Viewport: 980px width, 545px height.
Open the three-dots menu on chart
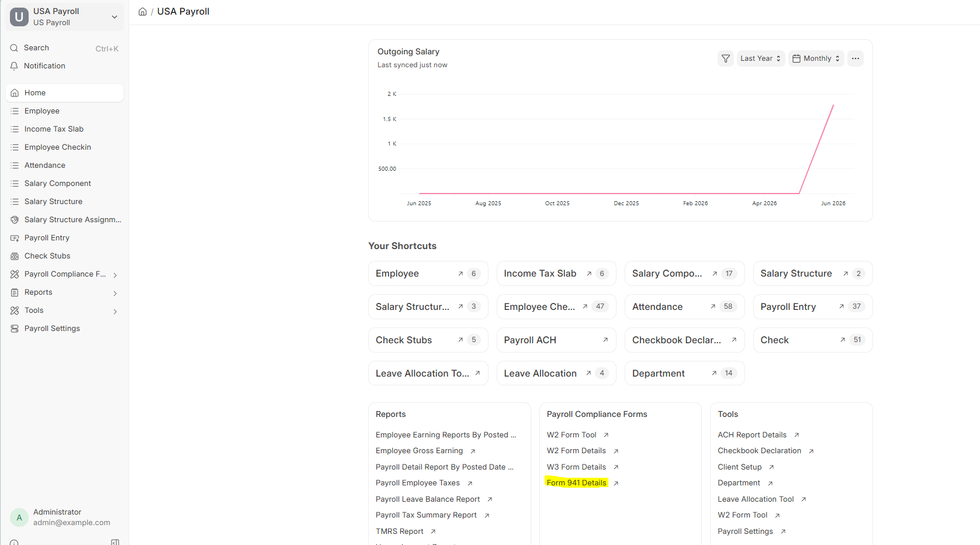[x=855, y=58]
